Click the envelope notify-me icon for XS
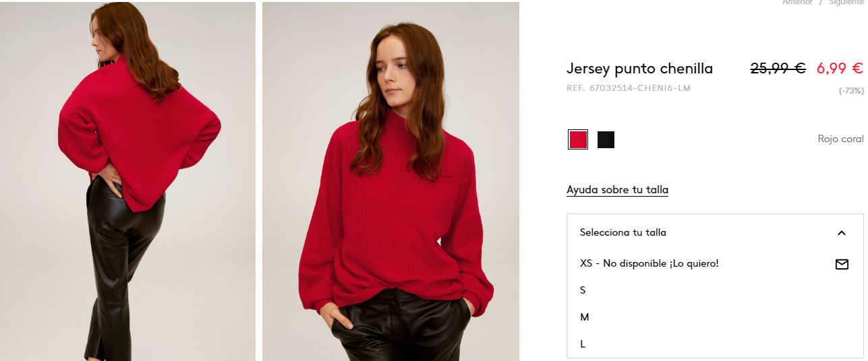This screenshot has height=361, width=868. (x=842, y=264)
